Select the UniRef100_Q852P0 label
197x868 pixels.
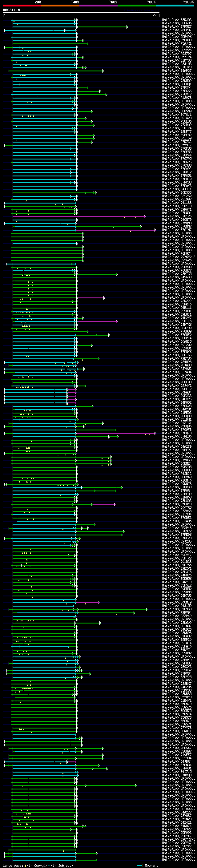177,50
